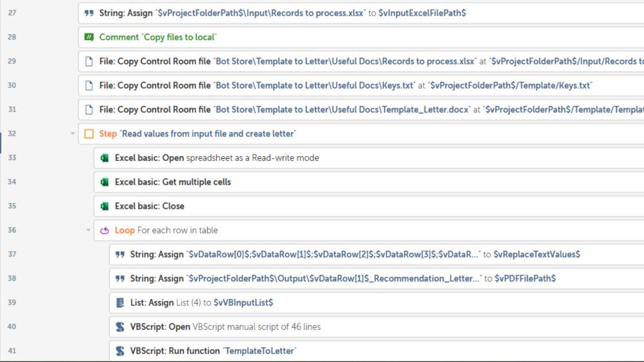Click the VBScript Run function icon
This screenshot has height=362, width=644.
tap(120, 351)
